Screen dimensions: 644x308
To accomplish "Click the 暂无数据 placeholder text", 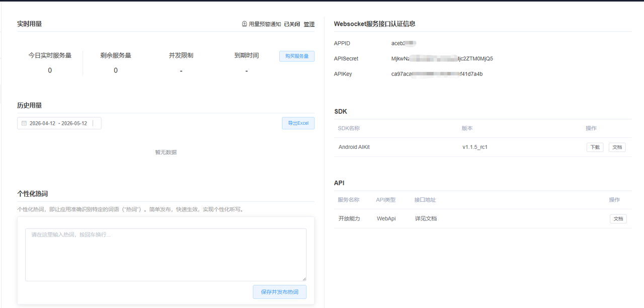I will point(166,152).
